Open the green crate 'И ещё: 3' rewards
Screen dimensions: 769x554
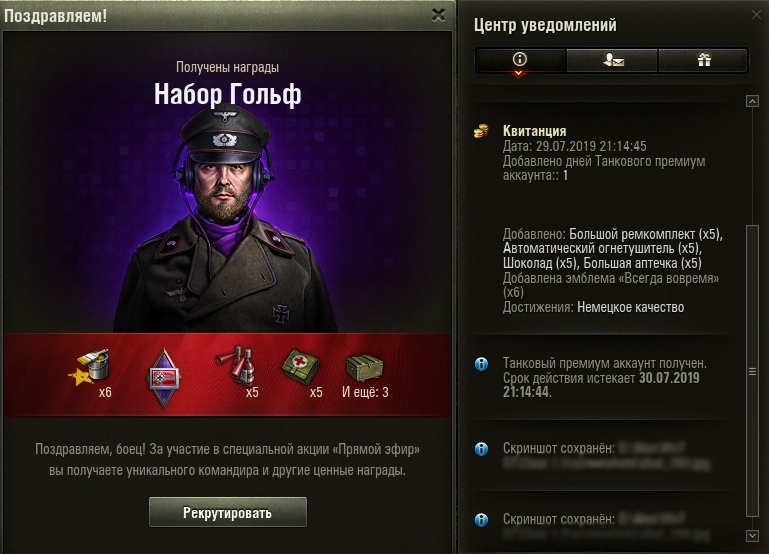click(x=364, y=368)
